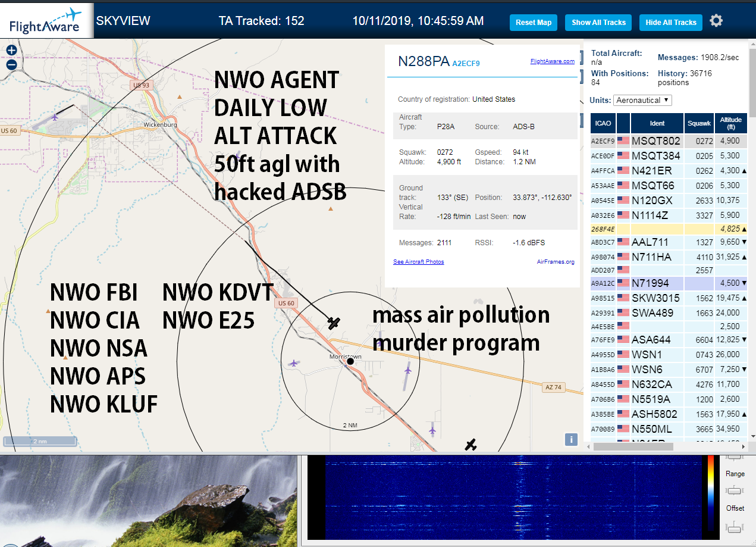Click the 'TA Tracked: 152' header text
This screenshot has height=547, width=756.
coord(262,21)
